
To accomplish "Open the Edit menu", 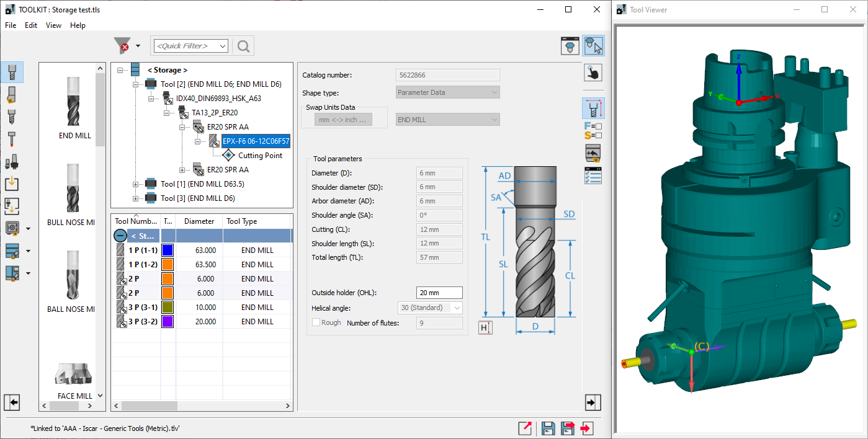I will pos(31,25).
